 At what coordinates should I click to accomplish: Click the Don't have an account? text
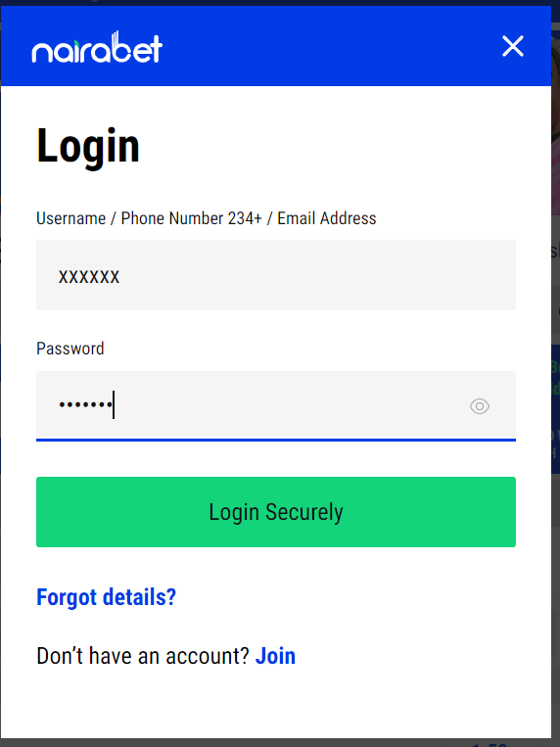[143, 656]
